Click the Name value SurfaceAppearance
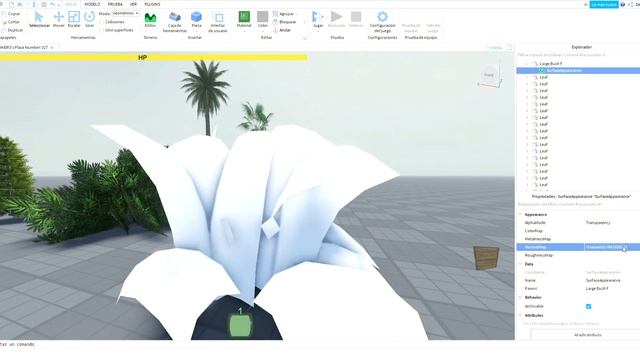This screenshot has height=360, width=640. tap(603, 280)
